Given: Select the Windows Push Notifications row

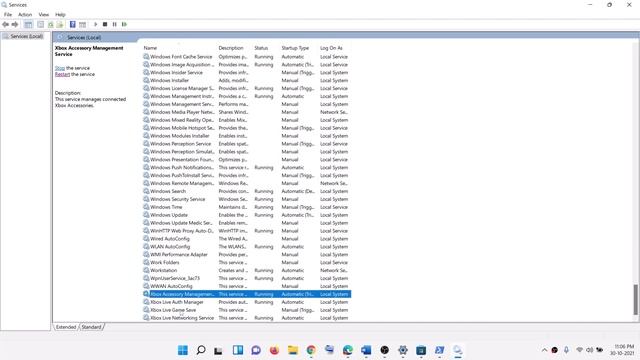Looking at the screenshot, I should [247, 167].
